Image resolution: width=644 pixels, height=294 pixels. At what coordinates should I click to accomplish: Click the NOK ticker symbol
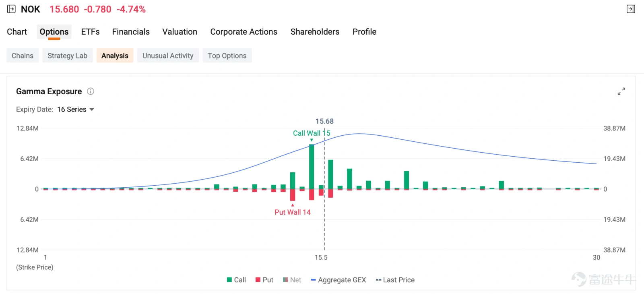(31, 9)
